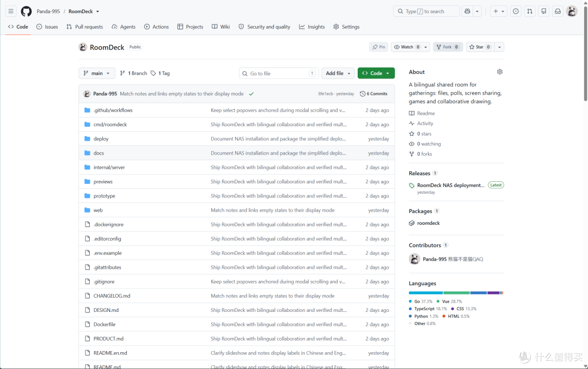Focus the Type / to search field

426,11
